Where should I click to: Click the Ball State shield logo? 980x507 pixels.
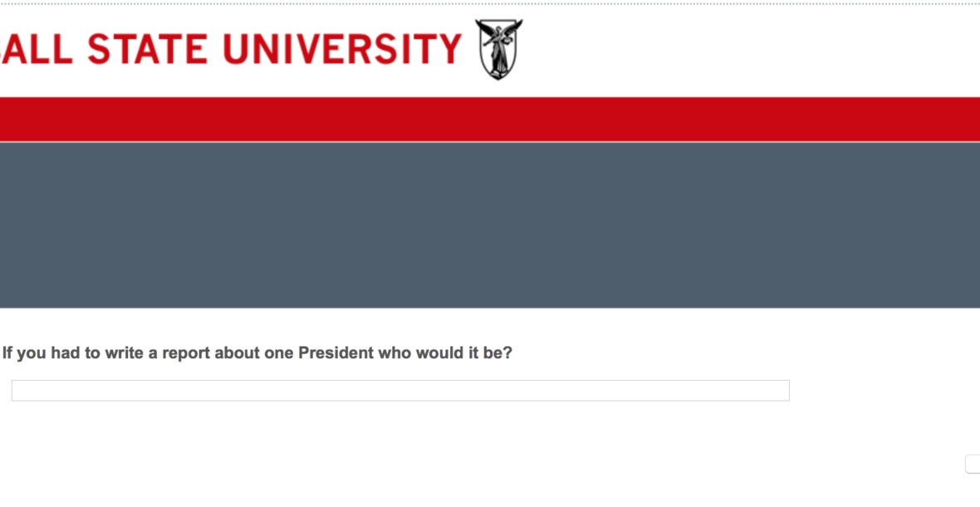(x=498, y=49)
